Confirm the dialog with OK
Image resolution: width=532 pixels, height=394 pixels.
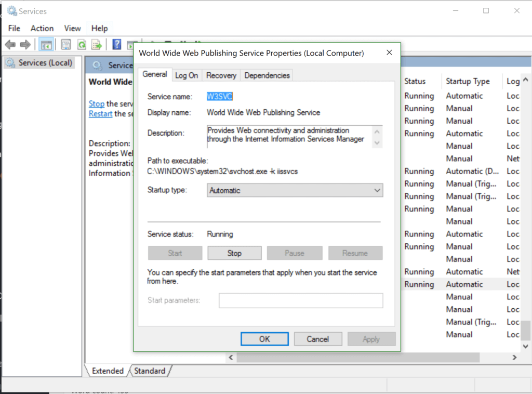264,339
